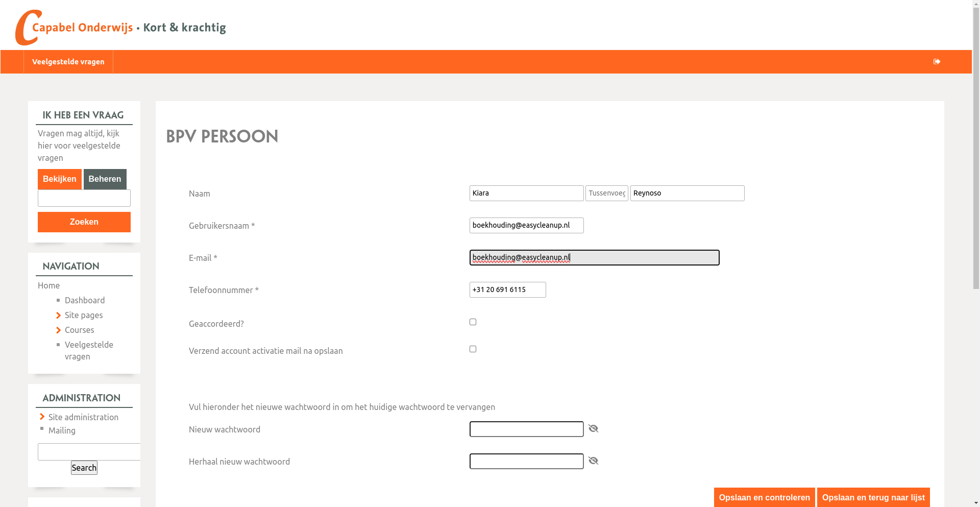Focus the Nieuw wachtwoord input

526,429
